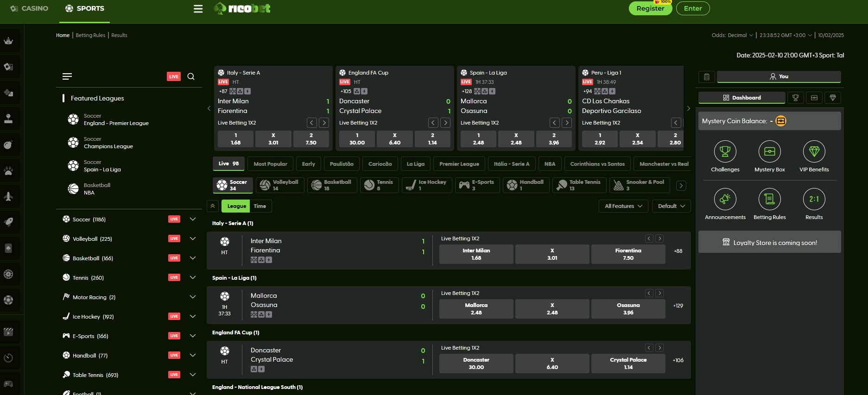Switch to the CASINO tab
The height and width of the screenshot is (395, 868).
point(29,8)
